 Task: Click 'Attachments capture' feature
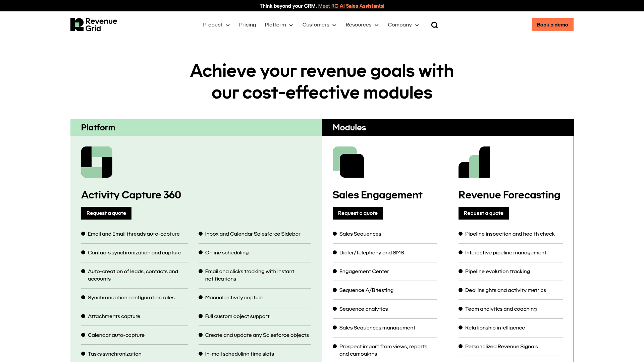[x=114, y=316]
